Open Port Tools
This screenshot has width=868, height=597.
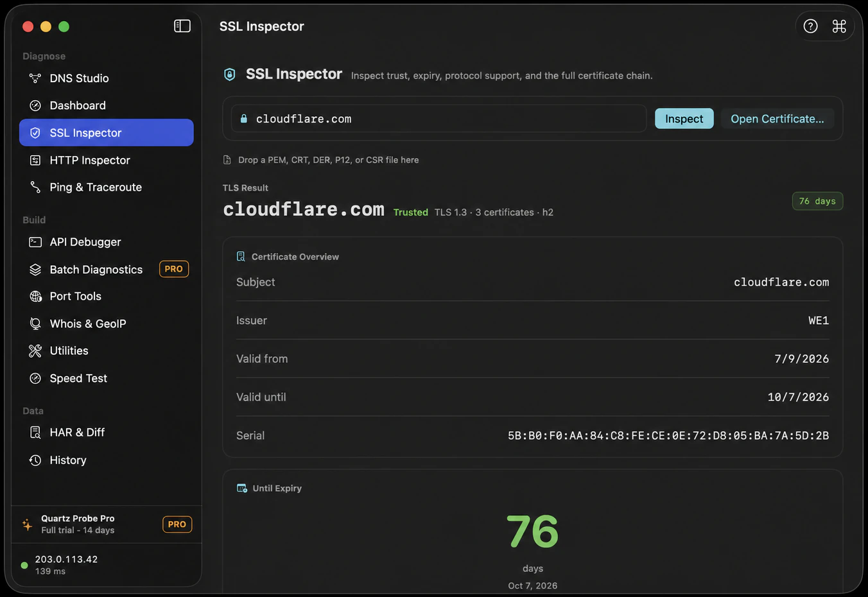pos(107,297)
